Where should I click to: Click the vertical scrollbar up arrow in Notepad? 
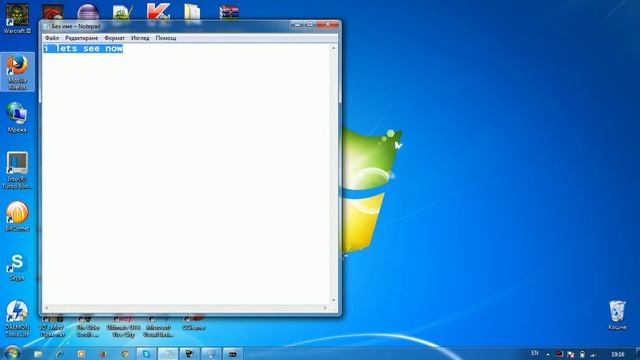click(333, 48)
